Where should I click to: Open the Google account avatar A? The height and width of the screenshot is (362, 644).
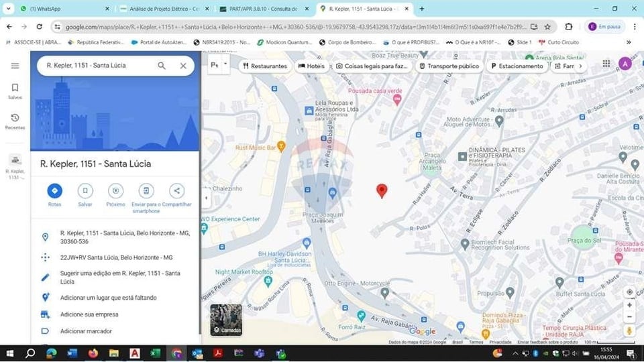tap(625, 64)
